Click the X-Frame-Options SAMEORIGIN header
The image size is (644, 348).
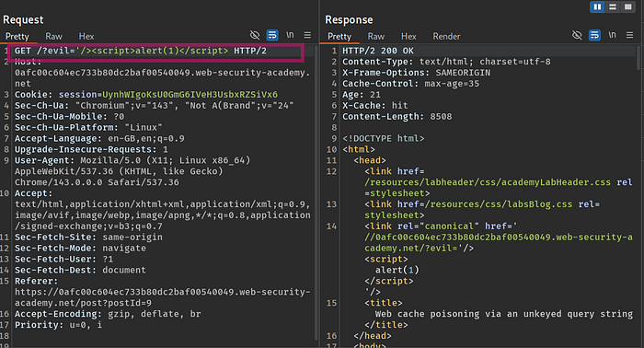pyautogui.click(x=417, y=73)
